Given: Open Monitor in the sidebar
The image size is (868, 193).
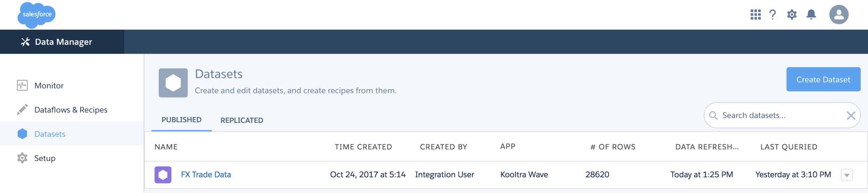Looking at the screenshot, I should [x=72, y=85].
